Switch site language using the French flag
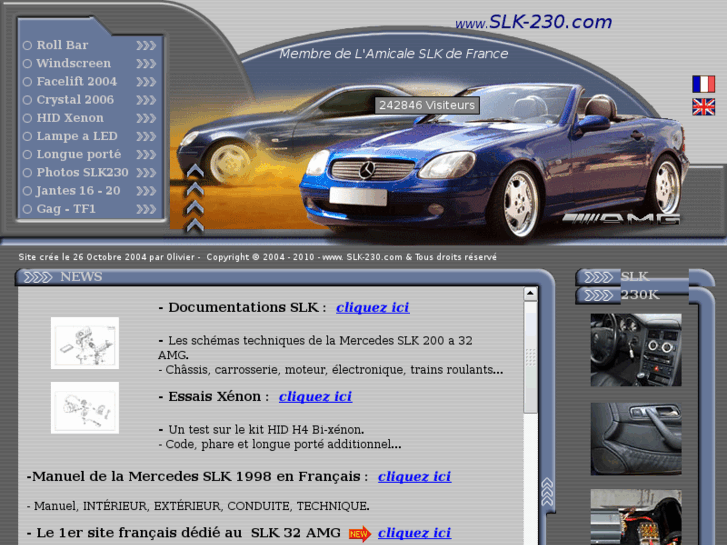Viewport: 727px width, 545px height. [x=703, y=84]
